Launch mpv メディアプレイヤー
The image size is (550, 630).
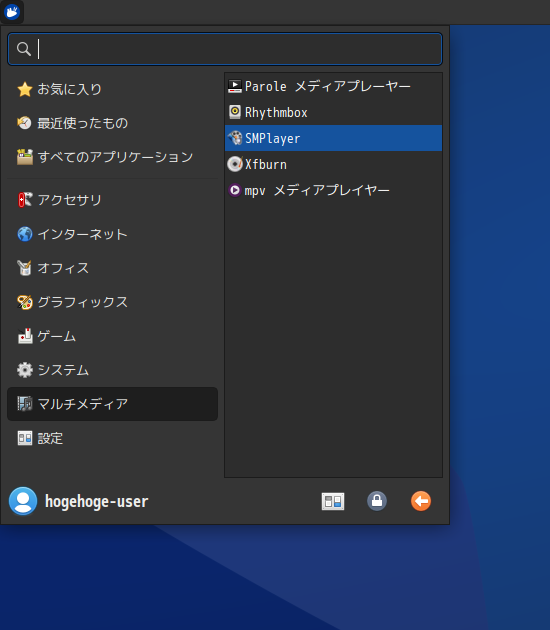click(333, 190)
